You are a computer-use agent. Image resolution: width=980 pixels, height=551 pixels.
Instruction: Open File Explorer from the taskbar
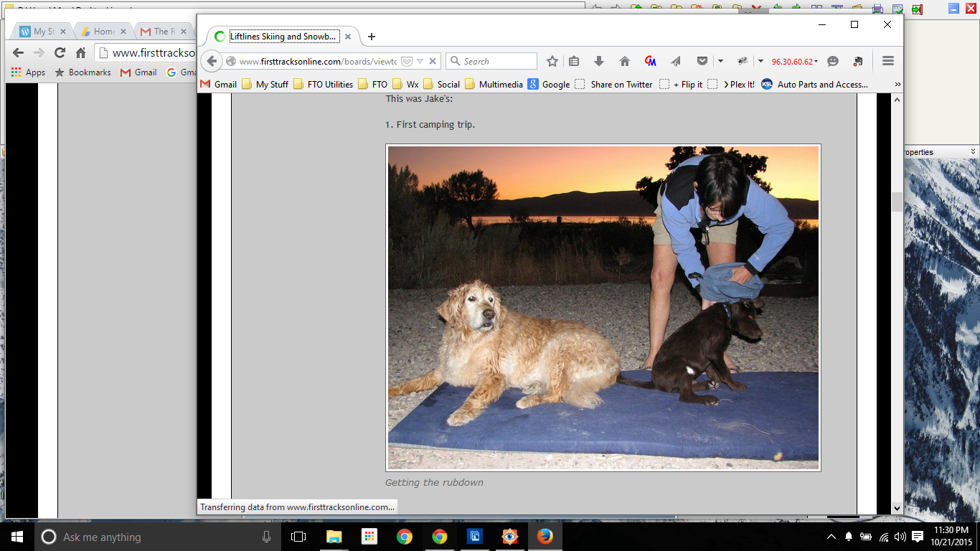334,537
